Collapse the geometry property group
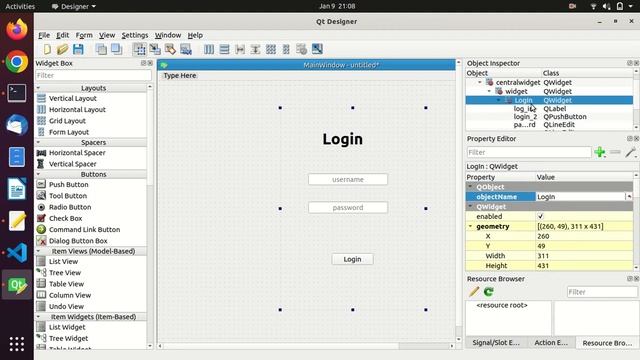Image resolution: width=640 pixels, height=360 pixels. tap(470, 226)
